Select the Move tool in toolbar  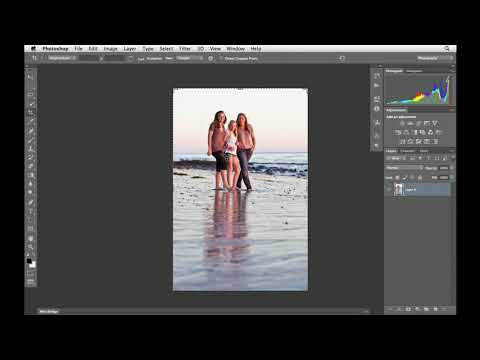click(x=30, y=77)
